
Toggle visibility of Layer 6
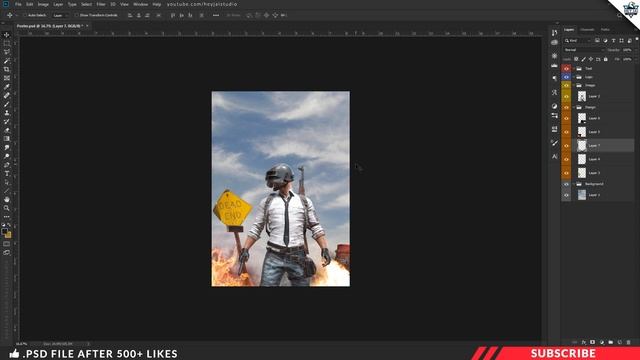coord(566,118)
